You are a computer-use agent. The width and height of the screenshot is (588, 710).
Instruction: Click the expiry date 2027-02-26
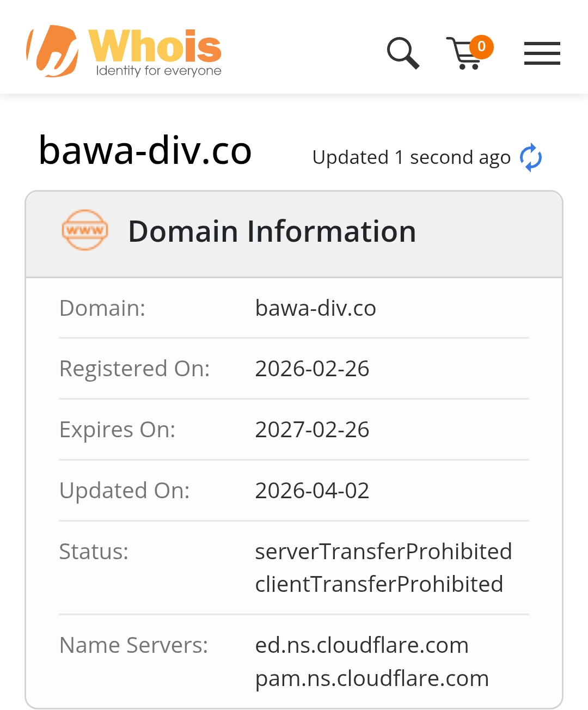coord(312,430)
